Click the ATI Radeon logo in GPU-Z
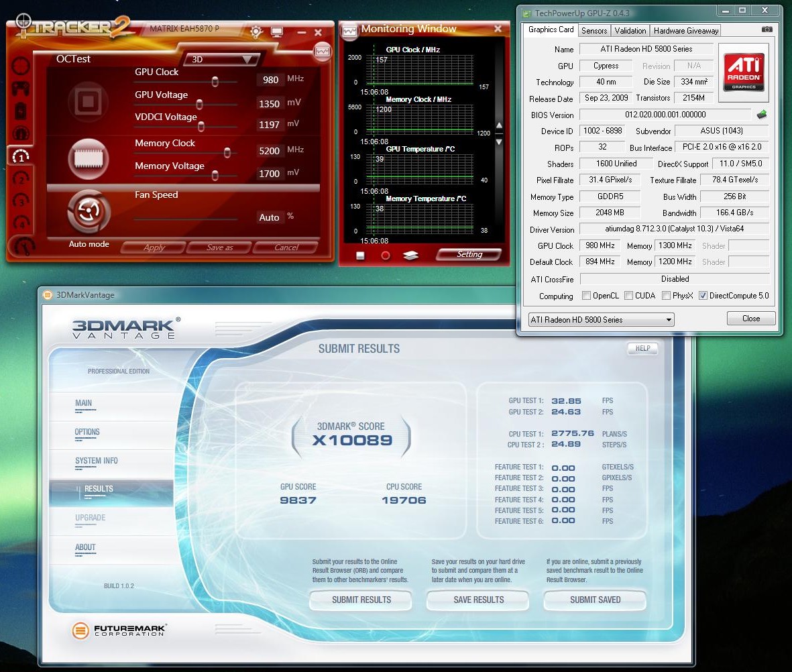The height and width of the screenshot is (672, 792). click(744, 73)
